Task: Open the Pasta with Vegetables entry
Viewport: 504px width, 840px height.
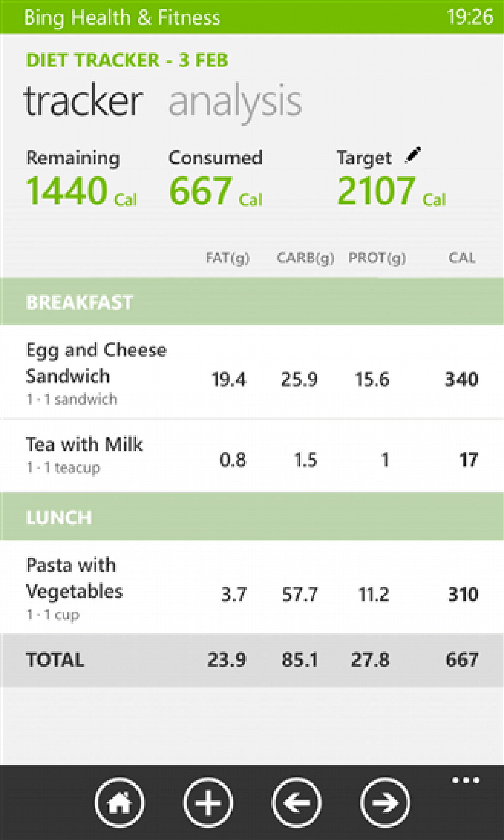Action: tap(252, 587)
